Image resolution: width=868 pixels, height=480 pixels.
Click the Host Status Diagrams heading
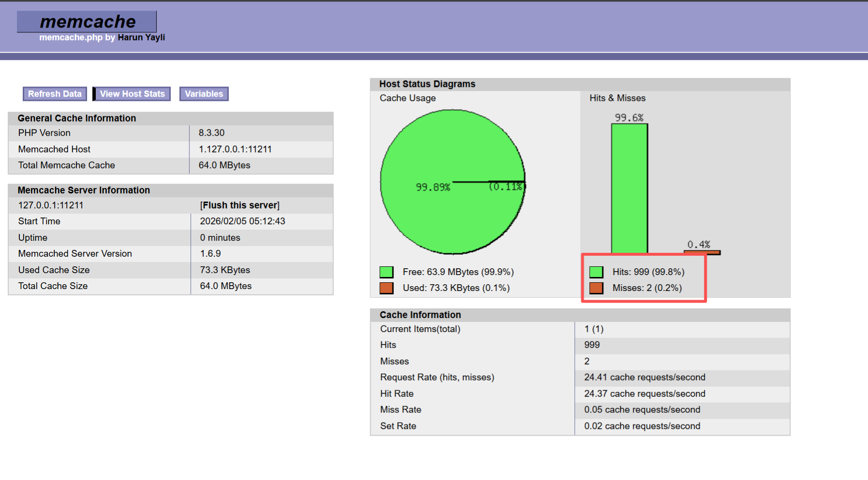tap(427, 84)
